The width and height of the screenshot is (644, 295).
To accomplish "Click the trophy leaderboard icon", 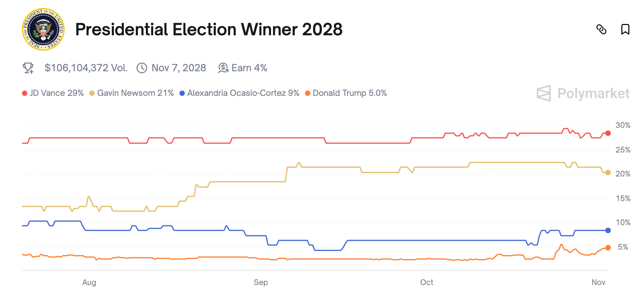I will pos(28,68).
